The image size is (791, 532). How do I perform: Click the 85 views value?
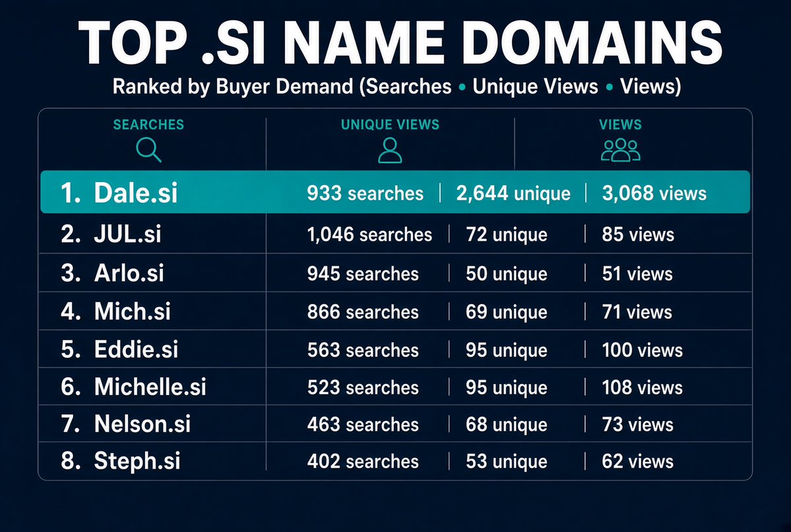coord(638,235)
